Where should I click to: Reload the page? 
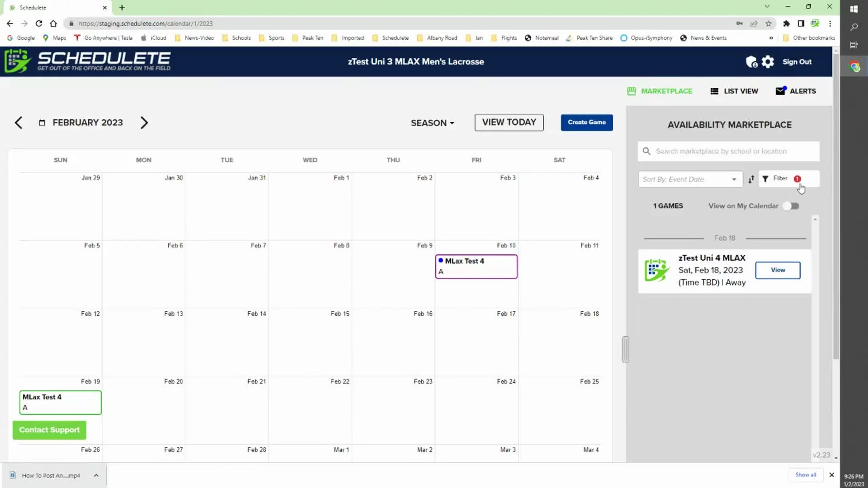39,23
